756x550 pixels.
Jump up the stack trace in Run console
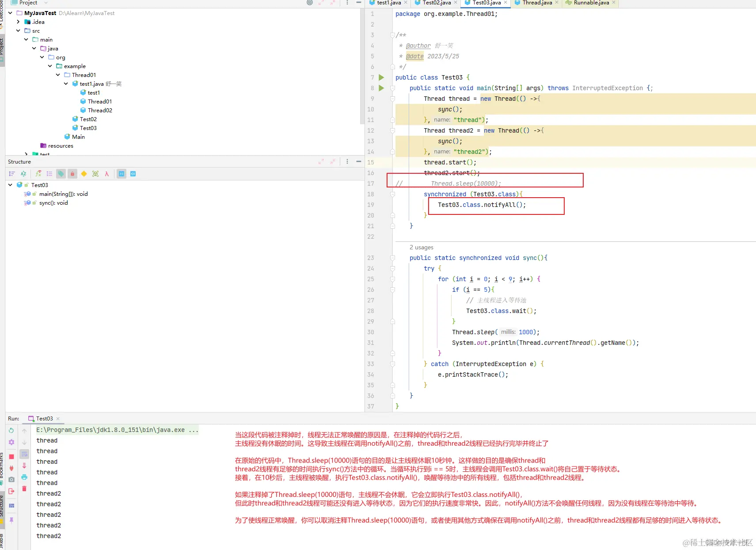click(x=24, y=430)
